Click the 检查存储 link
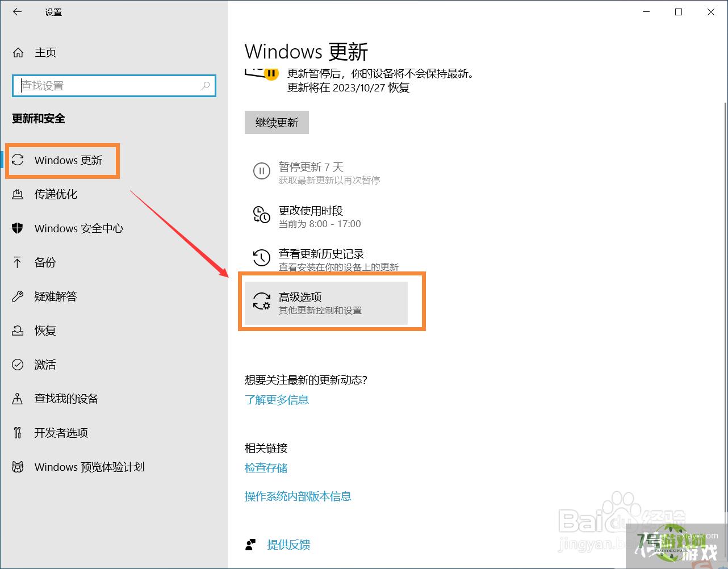The width and height of the screenshot is (728, 569). (266, 468)
